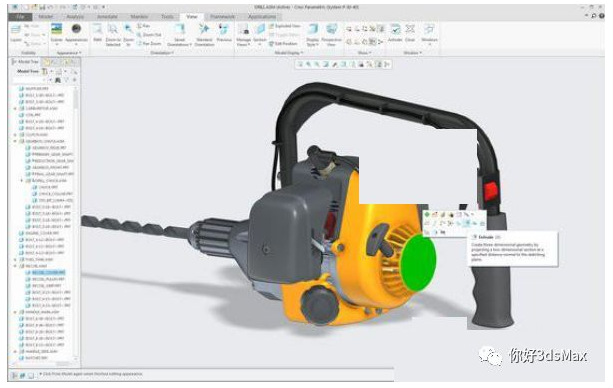Open the Display Style dropdown
613x388 pixels.
tap(312, 34)
